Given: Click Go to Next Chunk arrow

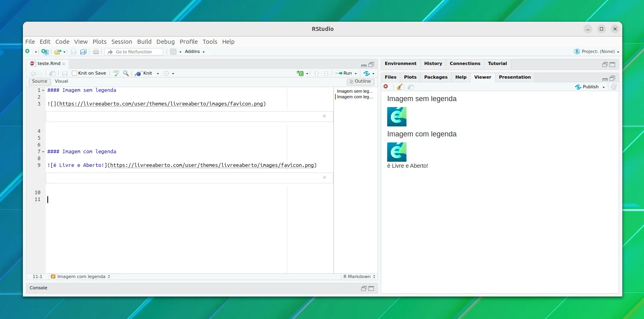Looking at the screenshot, I should (x=326, y=73).
